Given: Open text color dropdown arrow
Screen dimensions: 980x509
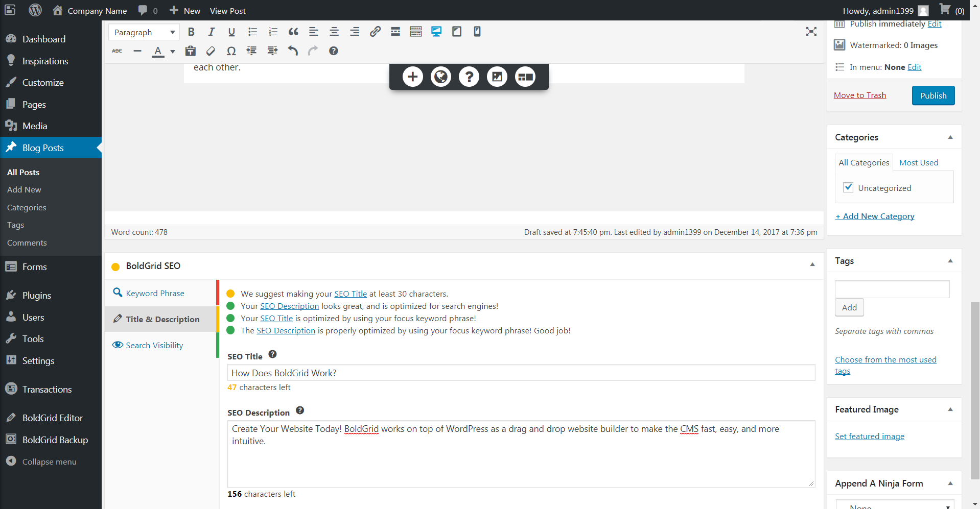Looking at the screenshot, I should point(173,51).
